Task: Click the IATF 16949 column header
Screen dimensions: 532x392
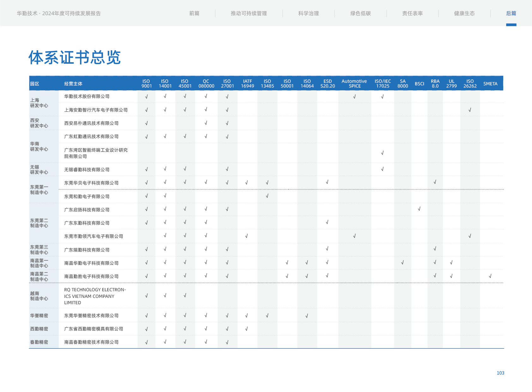Action: (x=247, y=84)
